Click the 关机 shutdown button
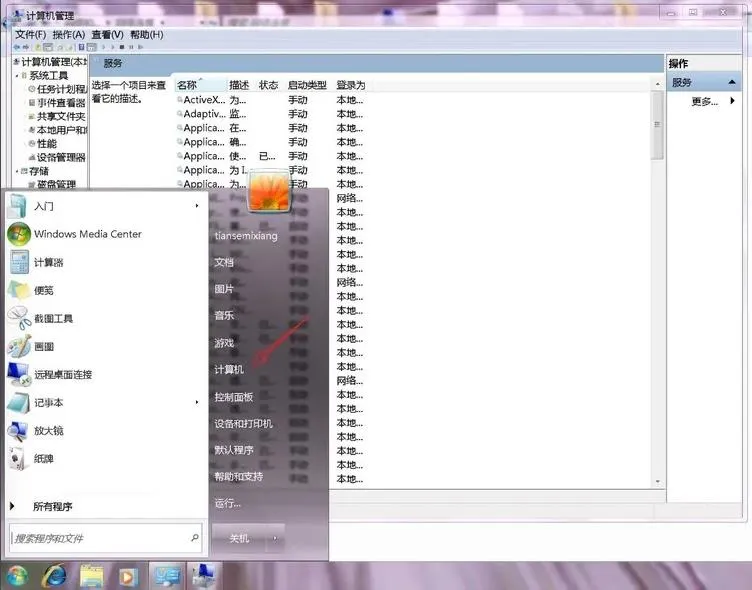Viewport: 752px width, 590px height. point(239,538)
